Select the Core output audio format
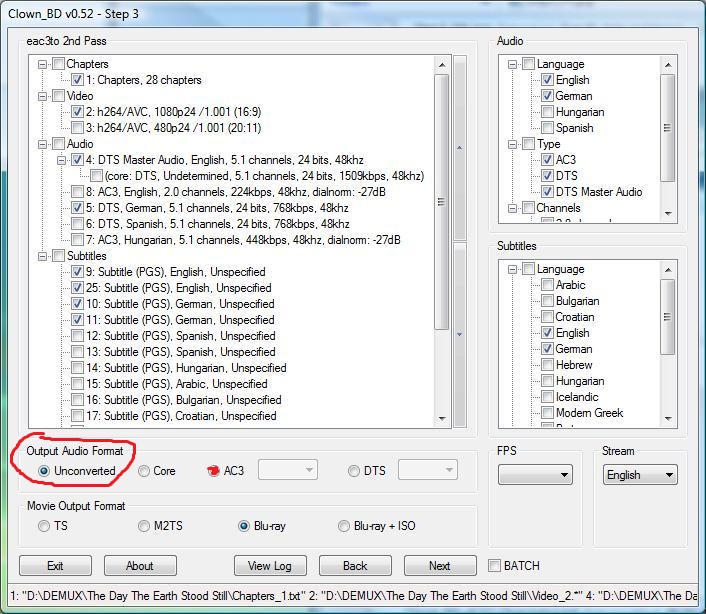Viewport: 706px width, 614px height. (x=144, y=471)
